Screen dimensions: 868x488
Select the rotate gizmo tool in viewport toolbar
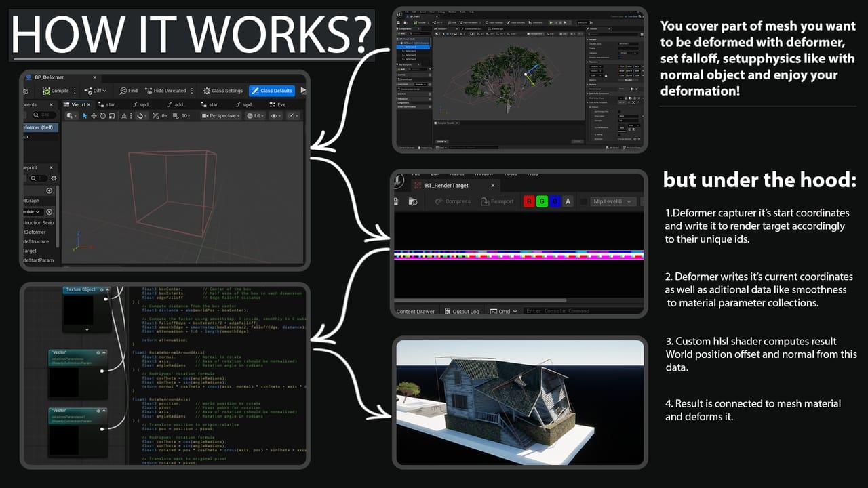tap(103, 116)
